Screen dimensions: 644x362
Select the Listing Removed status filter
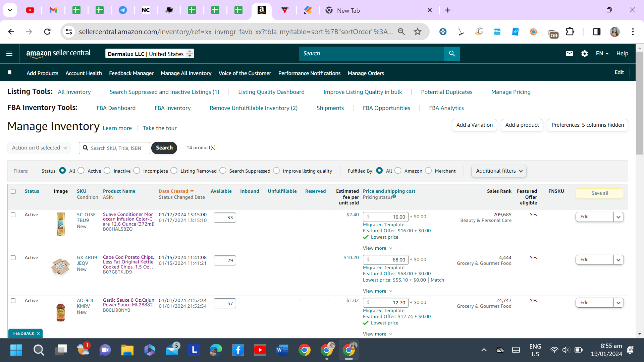(x=174, y=171)
